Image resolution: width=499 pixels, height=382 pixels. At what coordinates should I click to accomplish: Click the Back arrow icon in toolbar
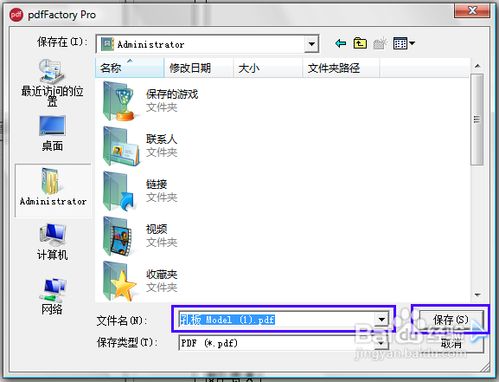pos(341,43)
